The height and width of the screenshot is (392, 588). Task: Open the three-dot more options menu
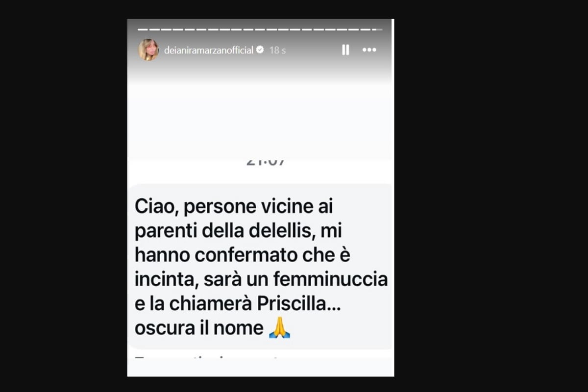point(369,50)
